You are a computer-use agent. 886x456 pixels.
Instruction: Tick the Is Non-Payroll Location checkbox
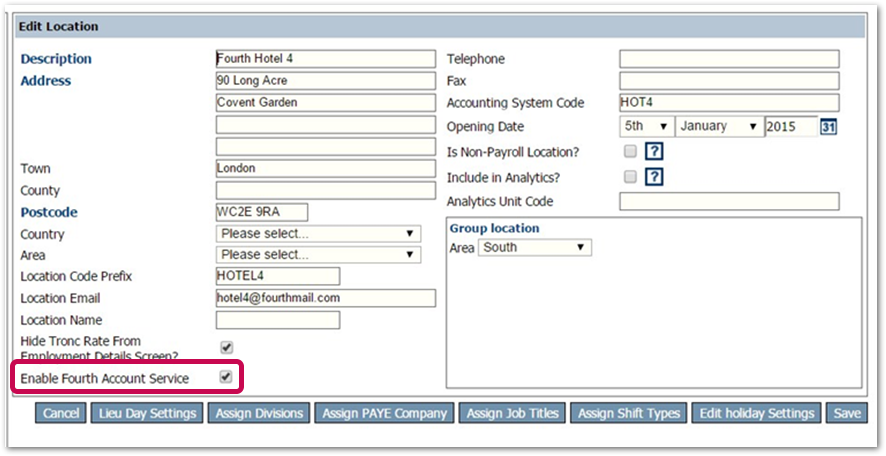click(x=630, y=151)
